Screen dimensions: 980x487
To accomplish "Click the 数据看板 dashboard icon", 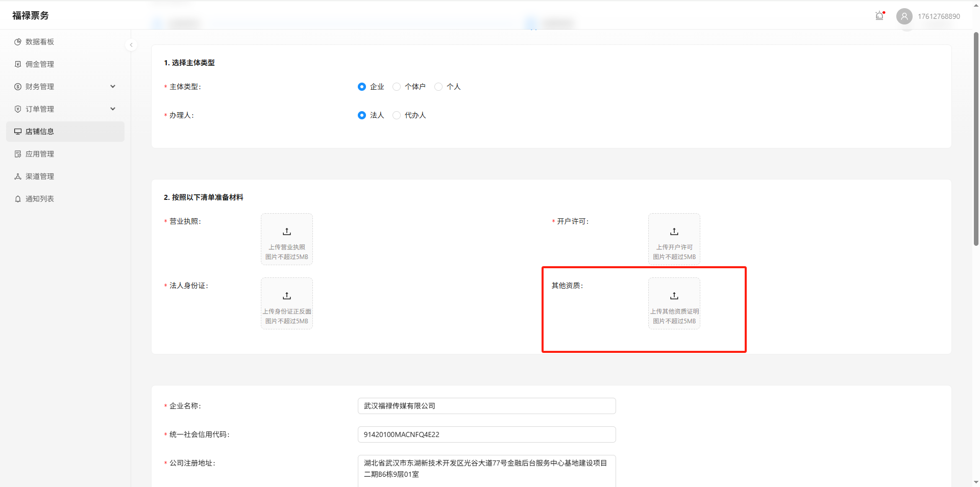I will click(x=18, y=42).
